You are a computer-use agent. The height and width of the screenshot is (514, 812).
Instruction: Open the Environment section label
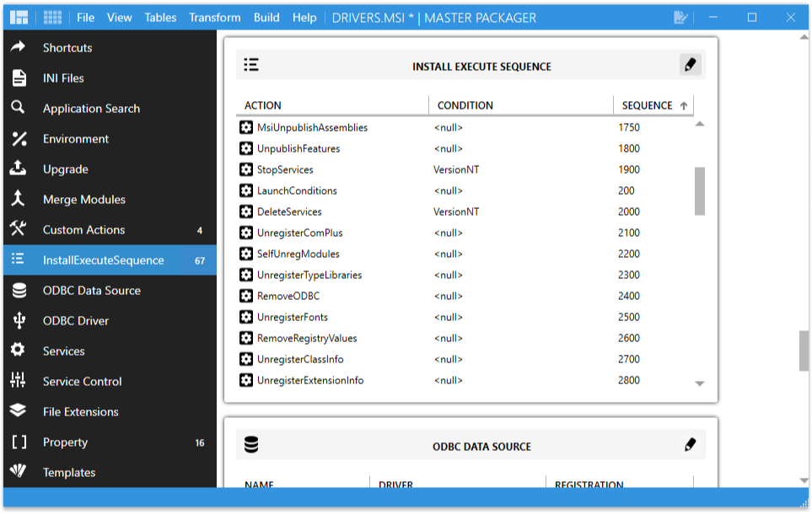(x=76, y=139)
